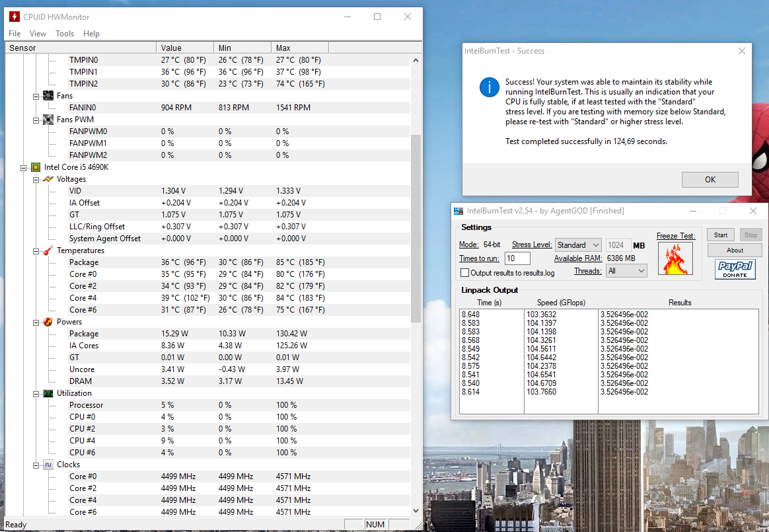Close the IntelBurnTest Success dialog

(741, 51)
